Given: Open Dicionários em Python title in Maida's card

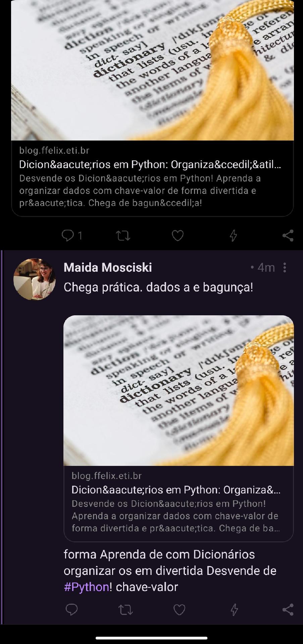Looking at the screenshot, I should (x=176, y=490).
